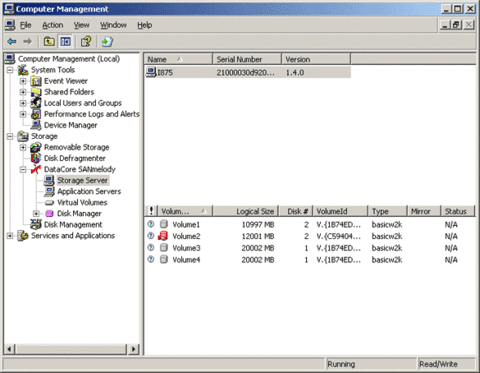Image resolution: width=480 pixels, height=373 pixels.
Task: Expand the Event Viewer node
Action: pyautogui.click(x=23, y=81)
